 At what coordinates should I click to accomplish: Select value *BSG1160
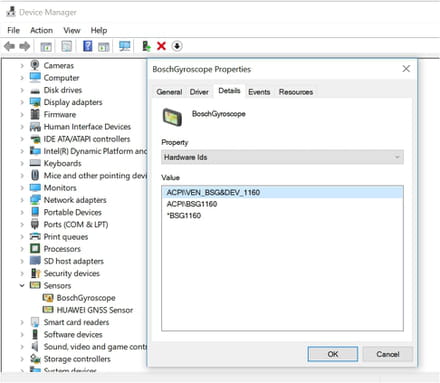pyautogui.click(x=184, y=216)
